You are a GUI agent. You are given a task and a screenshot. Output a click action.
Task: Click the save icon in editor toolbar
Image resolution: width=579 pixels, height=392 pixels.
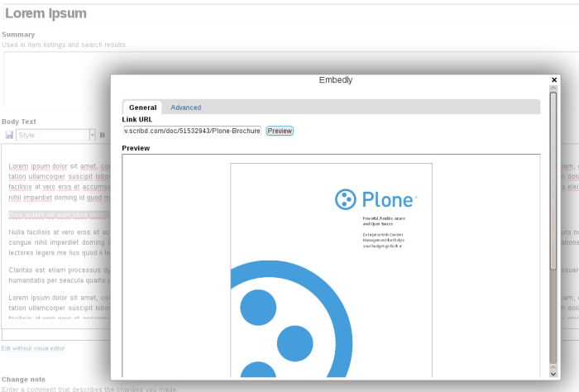(x=9, y=135)
